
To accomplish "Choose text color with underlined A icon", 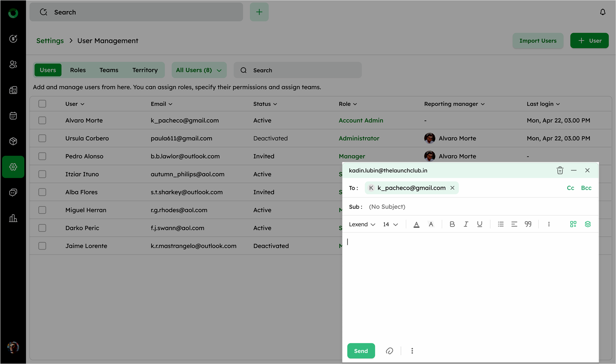I will click(x=416, y=224).
